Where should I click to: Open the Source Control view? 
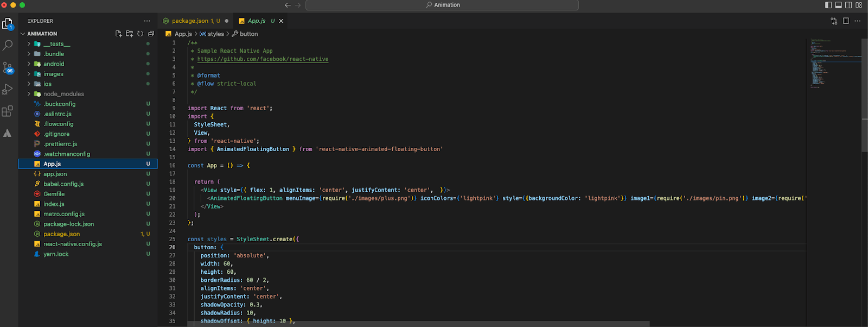8,67
